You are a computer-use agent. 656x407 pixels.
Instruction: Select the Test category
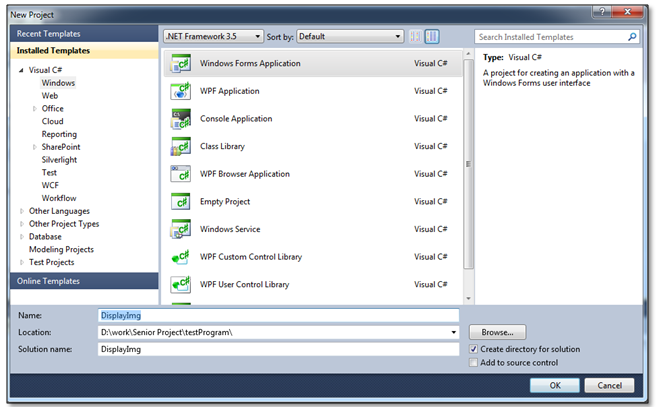49,173
